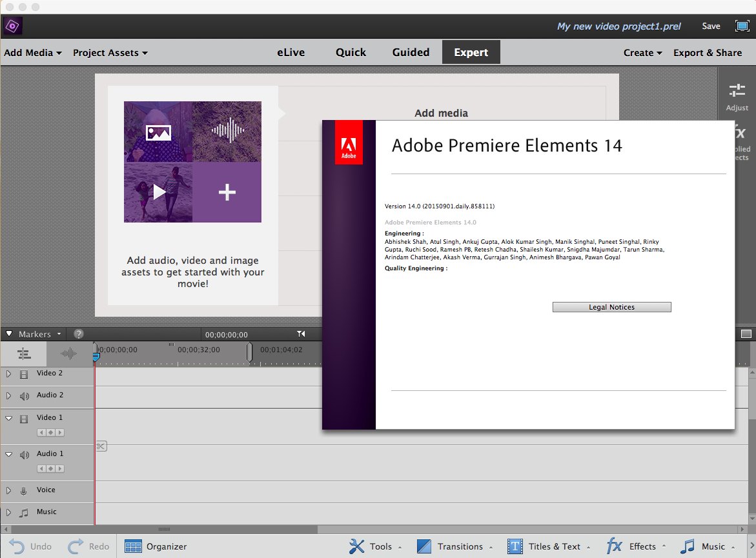Expand the Music track
The image size is (756, 558).
8,512
